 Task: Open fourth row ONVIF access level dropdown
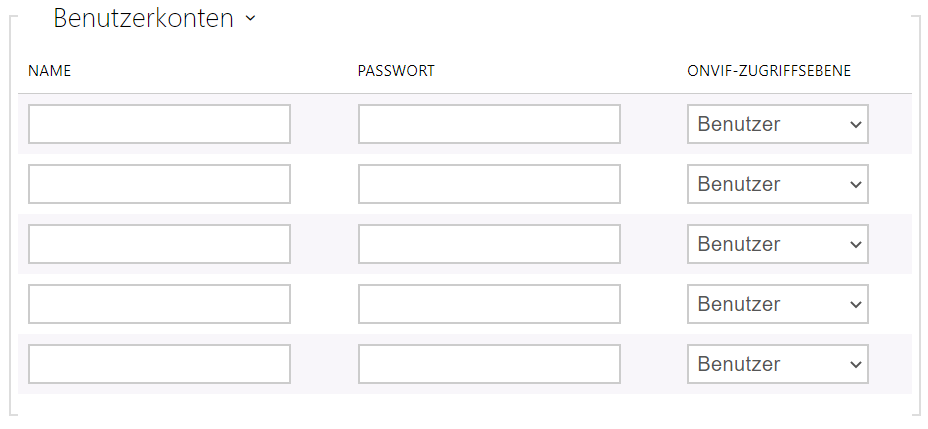click(777, 304)
